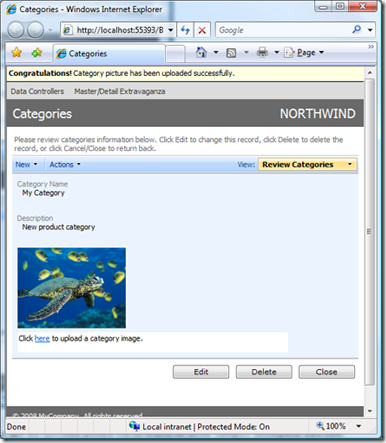Viewport: 386px width, 443px height.
Task: Click inside the Google search box
Action: point(283,30)
